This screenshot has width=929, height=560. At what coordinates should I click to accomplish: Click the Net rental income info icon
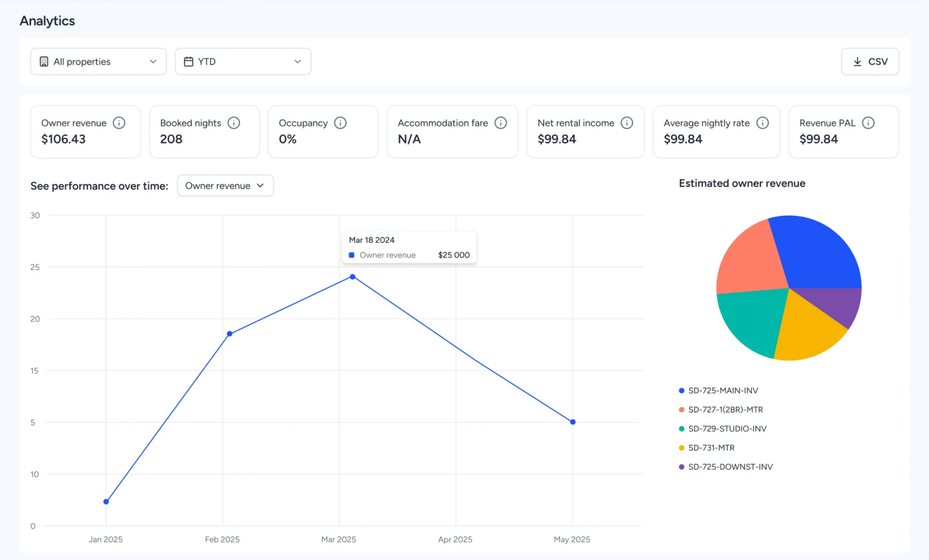[627, 123]
